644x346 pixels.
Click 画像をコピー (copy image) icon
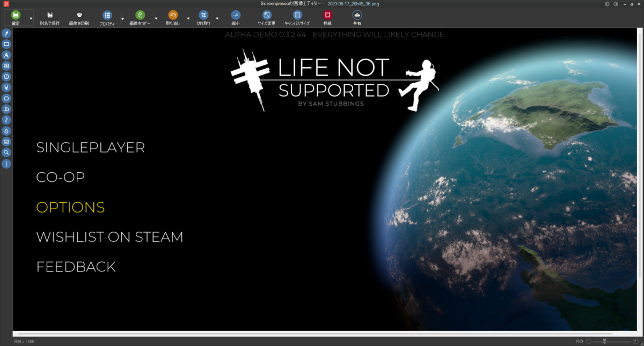tap(140, 15)
